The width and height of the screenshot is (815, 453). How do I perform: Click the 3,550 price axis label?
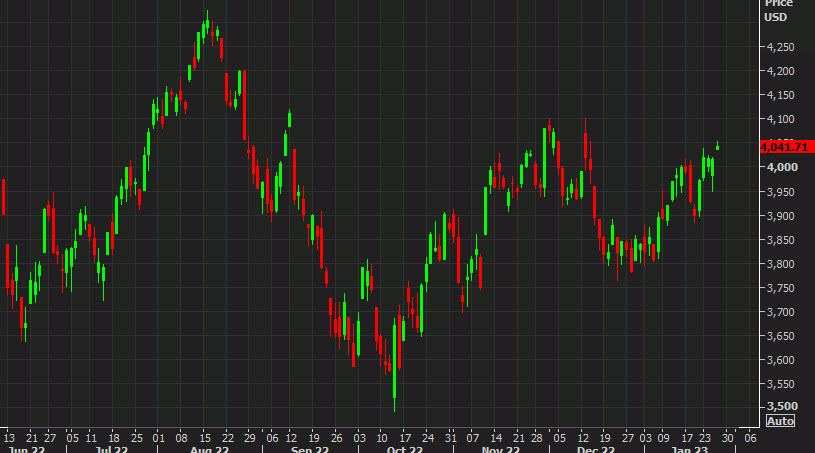[781, 384]
